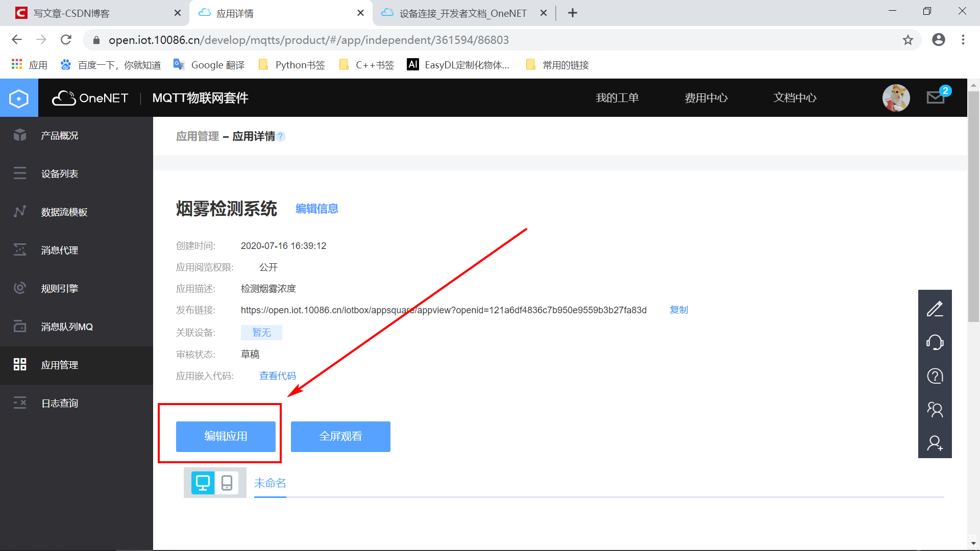
Task: Click the page vertical scrollbar
Action: (973, 206)
